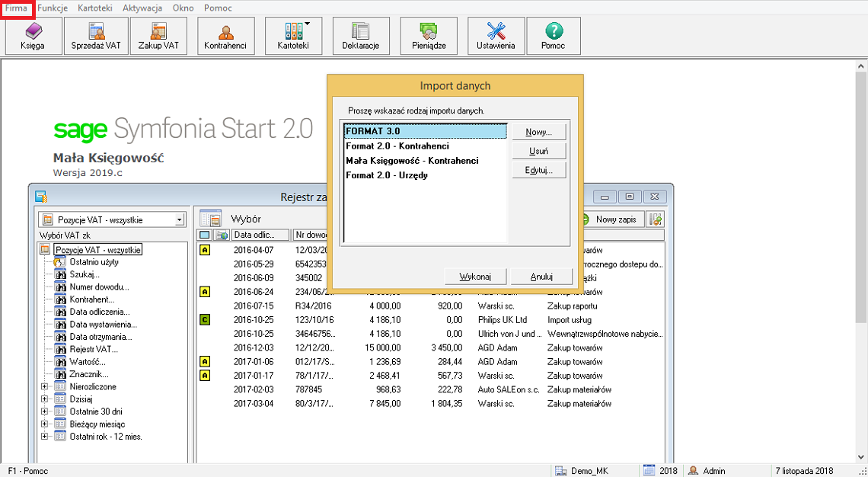
Task: Open the Księga toolbar icon
Action: click(x=32, y=36)
